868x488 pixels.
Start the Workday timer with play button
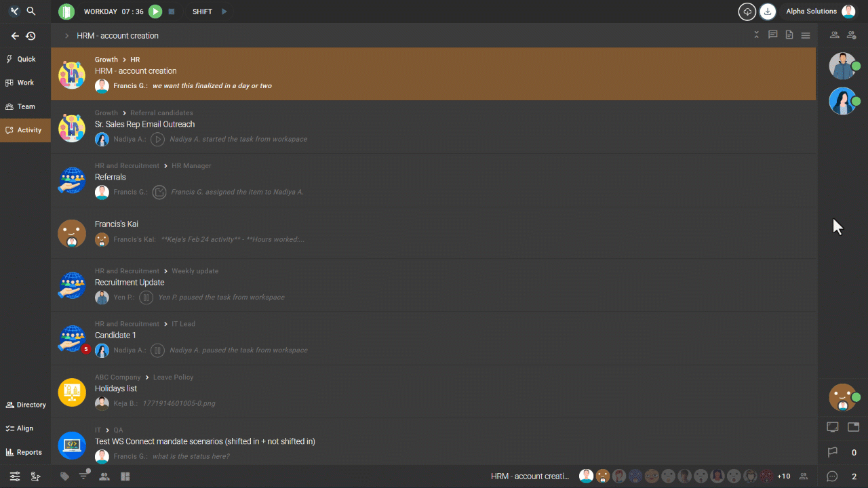click(x=155, y=12)
